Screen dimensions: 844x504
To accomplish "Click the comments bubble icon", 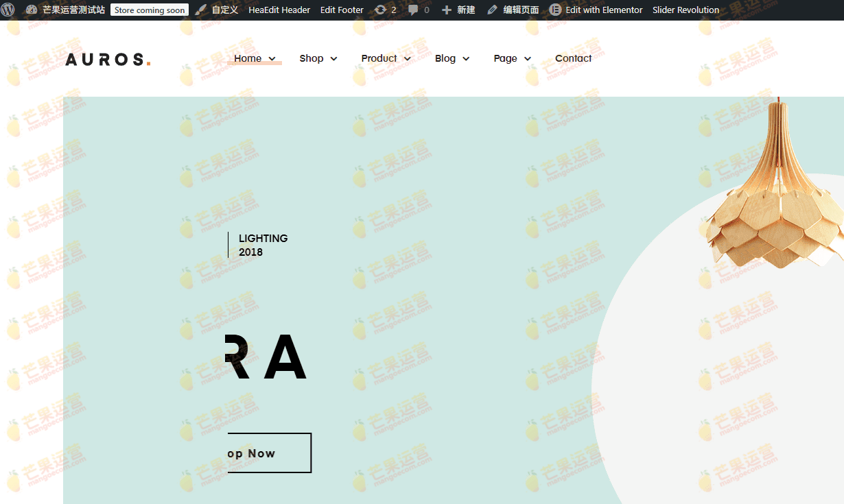I will (413, 10).
